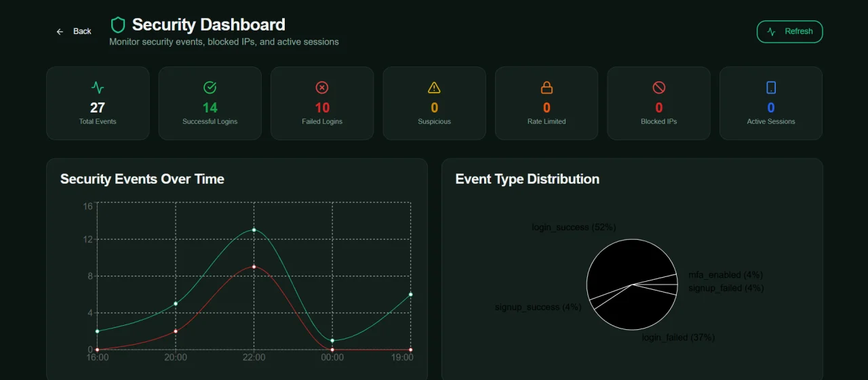The height and width of the screenshot is (380, 868).
Task: Click the 12 y-axis label
Action: click(88, 240)
